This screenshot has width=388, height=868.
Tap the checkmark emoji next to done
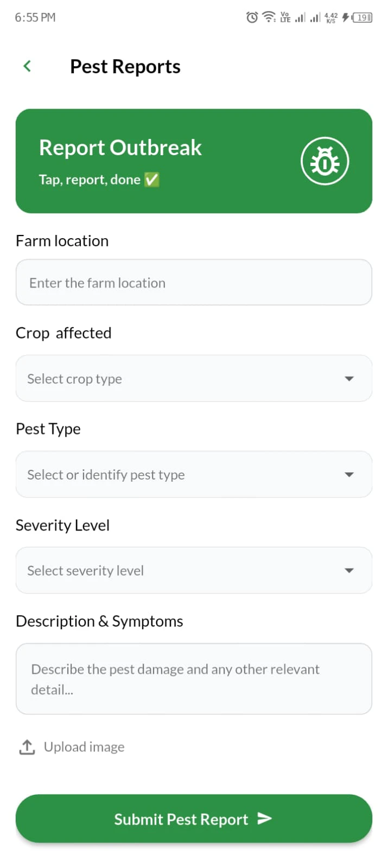click(150, 180)
